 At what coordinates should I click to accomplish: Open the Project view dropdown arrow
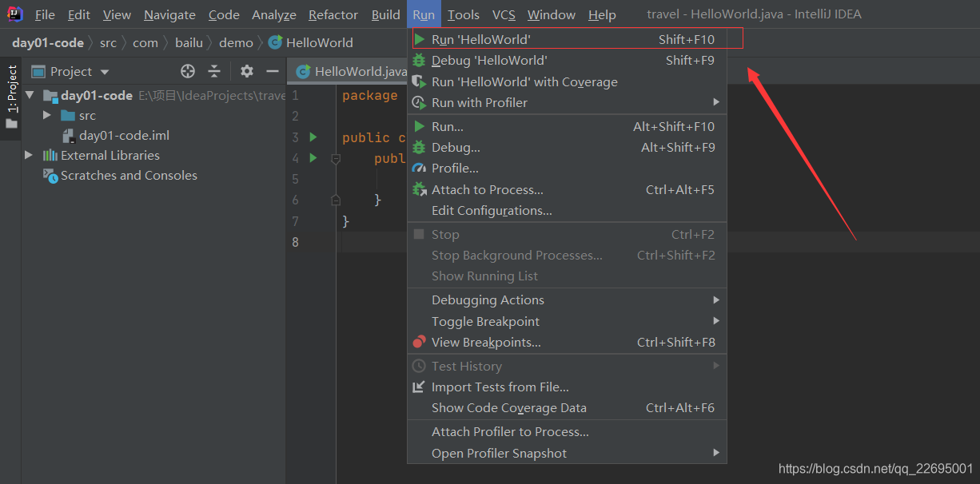pos(105,72)
